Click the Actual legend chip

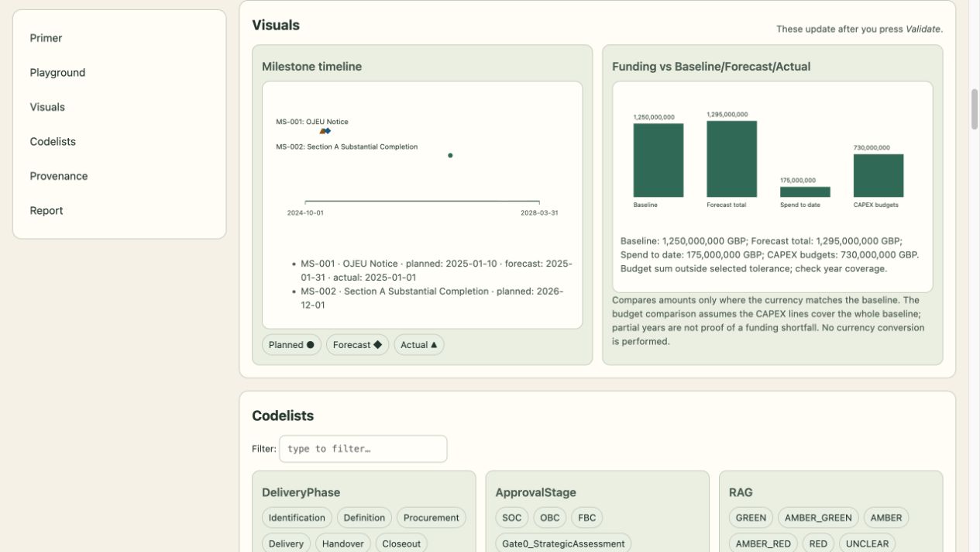coord(418,345)
